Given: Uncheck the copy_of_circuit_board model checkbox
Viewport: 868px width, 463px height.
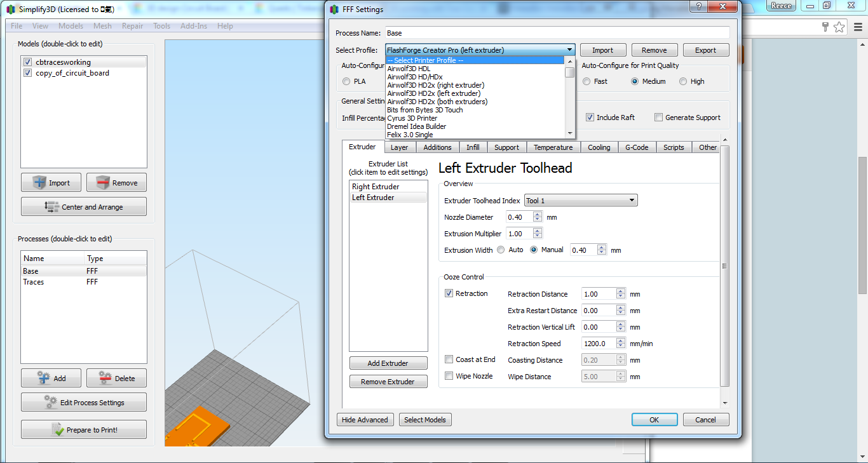Looking at the screenshot, I should pyautogui.click(x=27, y=73).
